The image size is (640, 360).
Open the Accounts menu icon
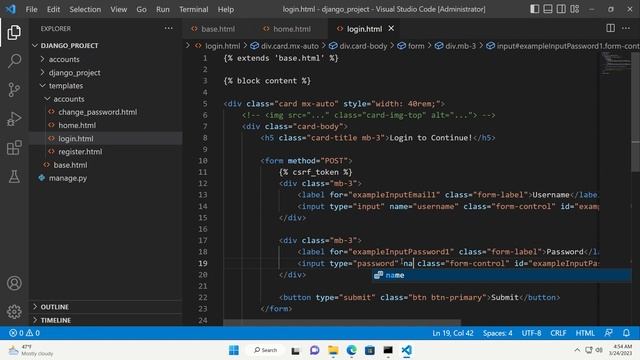(14, 283)
